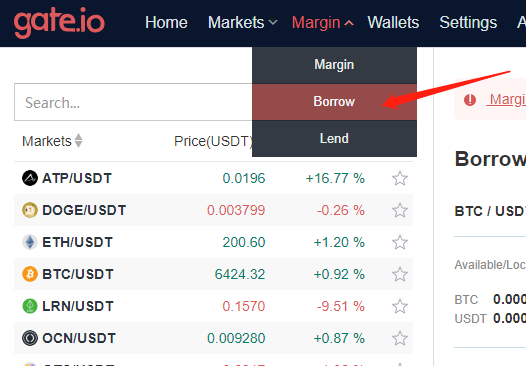The height and width of the screenshot is (366, 526).
Task: Click the Available/Locked label
Action: [490, 265]
